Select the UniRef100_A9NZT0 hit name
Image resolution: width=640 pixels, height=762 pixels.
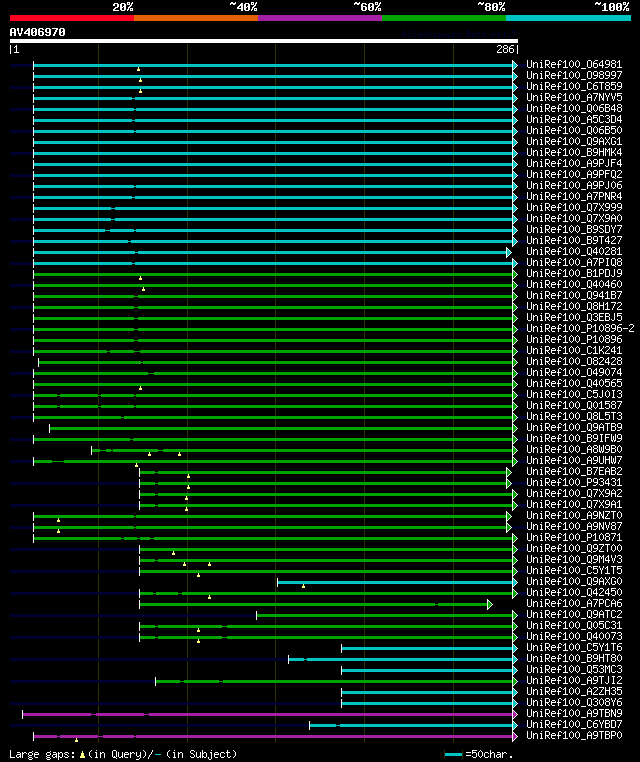(x=574, y=515)
